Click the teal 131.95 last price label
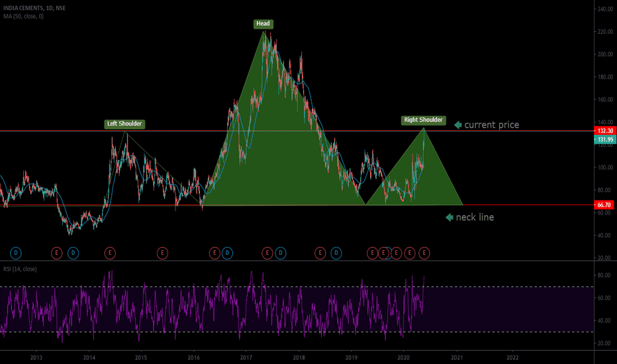Image resolution: width=617 pixels, height=364 pixels. [605, 139]
